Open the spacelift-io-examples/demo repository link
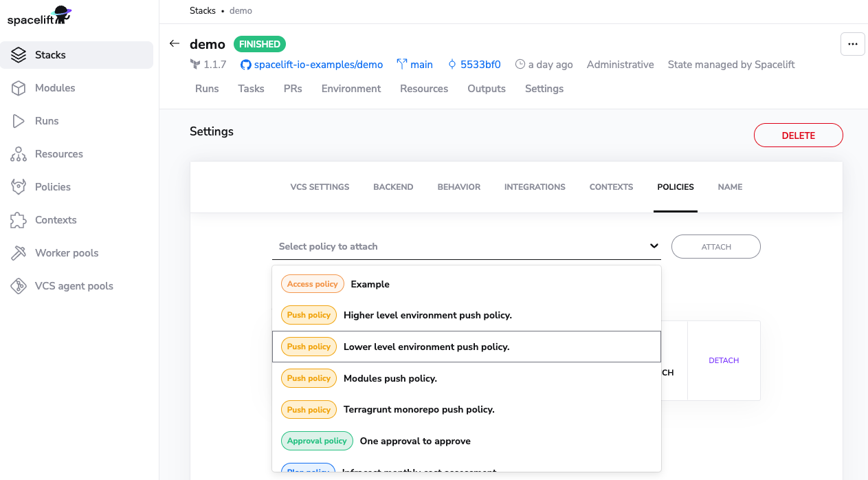The width and height of the screenshot is (868, 480). coord(317,65)
